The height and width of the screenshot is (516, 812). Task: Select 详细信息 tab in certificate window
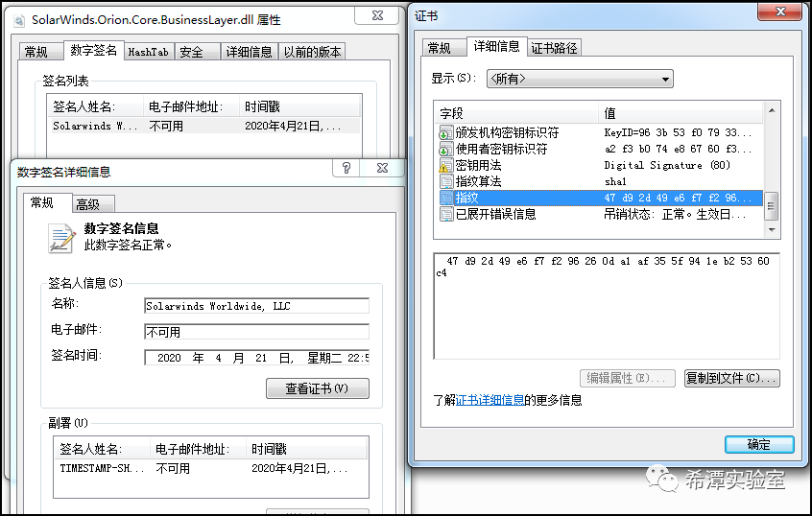[x=496, y=47]
